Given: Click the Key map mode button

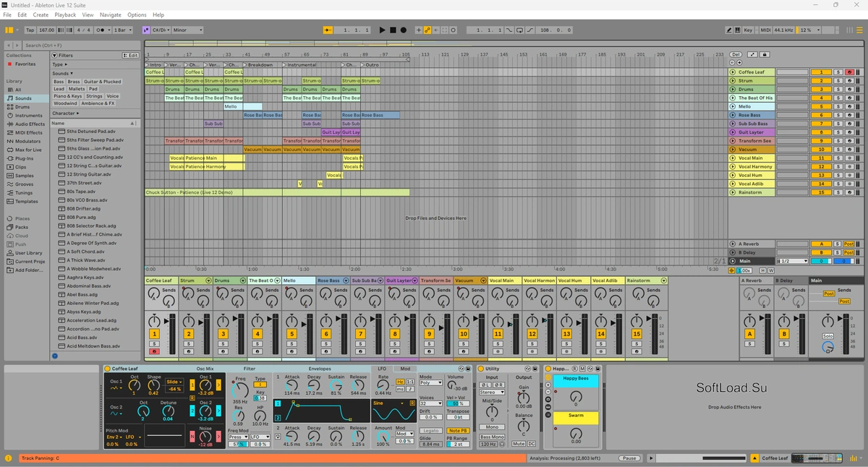Looking at the screenshot, I should (748, 30).
